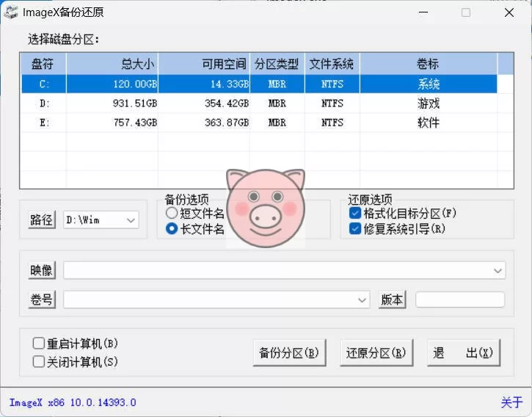
Task: Click the version text input field
Action: click(x=460, y=300)
